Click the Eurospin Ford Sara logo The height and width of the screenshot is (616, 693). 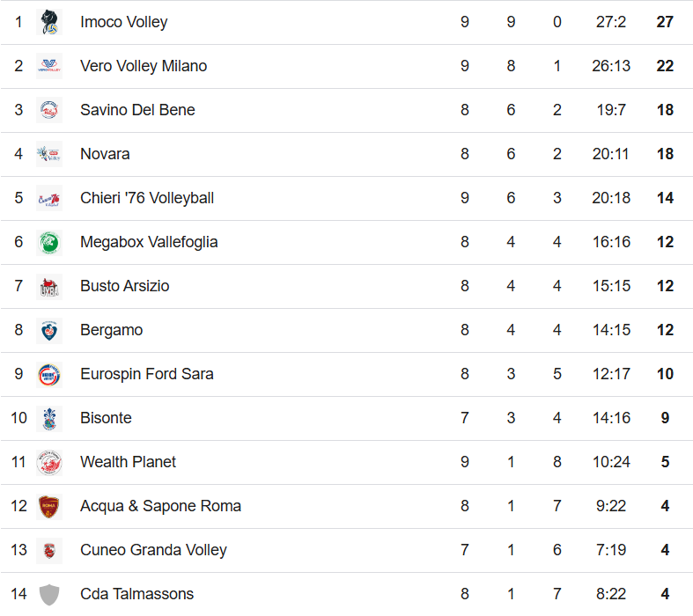49,375
